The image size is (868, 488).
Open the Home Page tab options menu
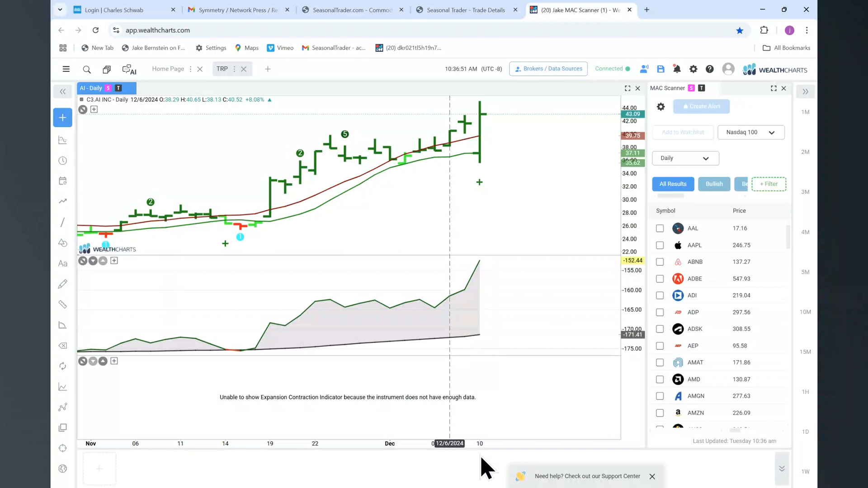[190, 69]
